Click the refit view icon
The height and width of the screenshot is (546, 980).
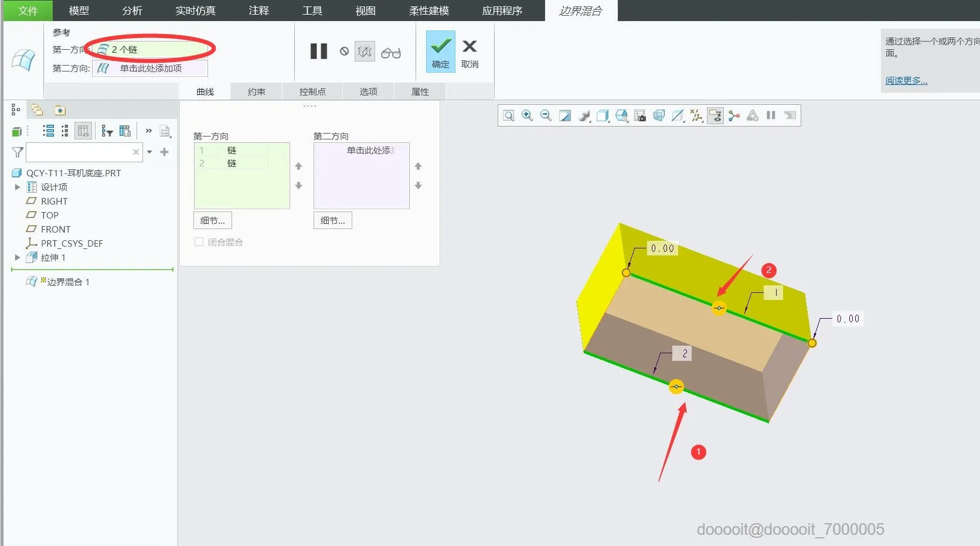509,115
